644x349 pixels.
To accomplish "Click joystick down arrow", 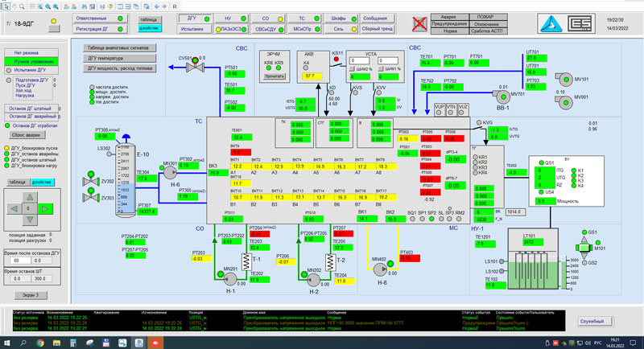I will click(30, 220).
